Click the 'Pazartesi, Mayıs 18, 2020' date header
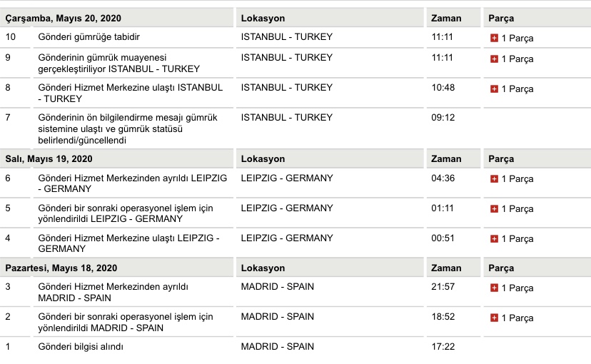 tap(61, 268)
